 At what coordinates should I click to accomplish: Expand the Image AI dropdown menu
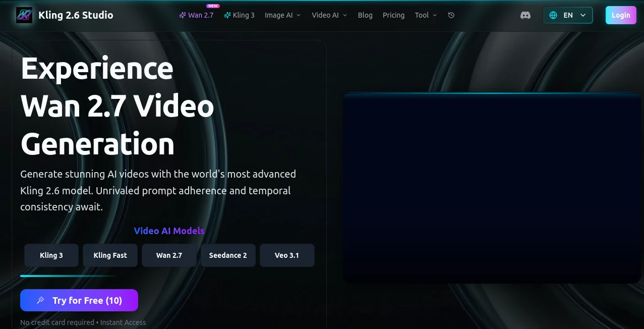282,15
